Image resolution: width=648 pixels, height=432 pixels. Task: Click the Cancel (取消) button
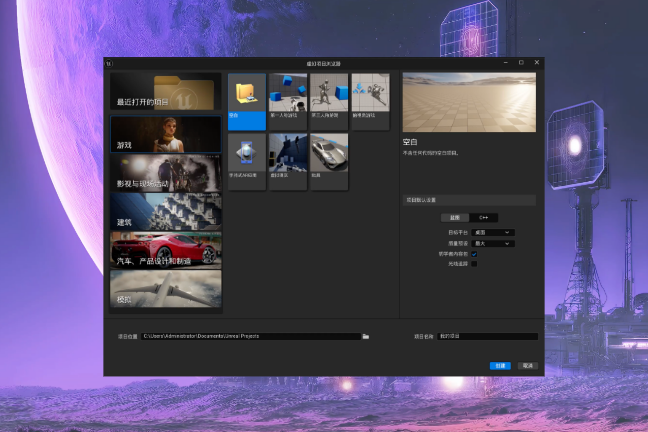(527, 365)
